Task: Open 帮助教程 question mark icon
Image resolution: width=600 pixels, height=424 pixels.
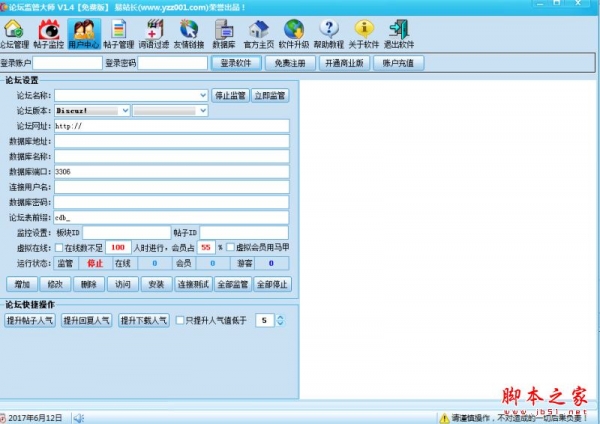Action: 329,34
